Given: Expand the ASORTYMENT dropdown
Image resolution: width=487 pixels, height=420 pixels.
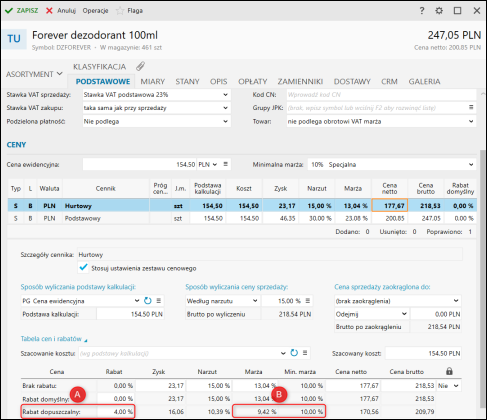Looking at the screenshot, I should pos(34,74).
